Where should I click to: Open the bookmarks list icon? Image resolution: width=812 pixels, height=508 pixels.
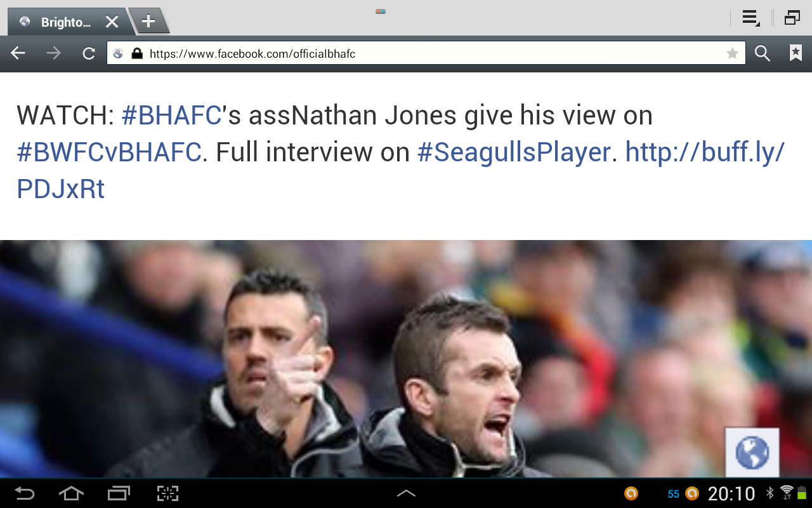pos(796,53)
